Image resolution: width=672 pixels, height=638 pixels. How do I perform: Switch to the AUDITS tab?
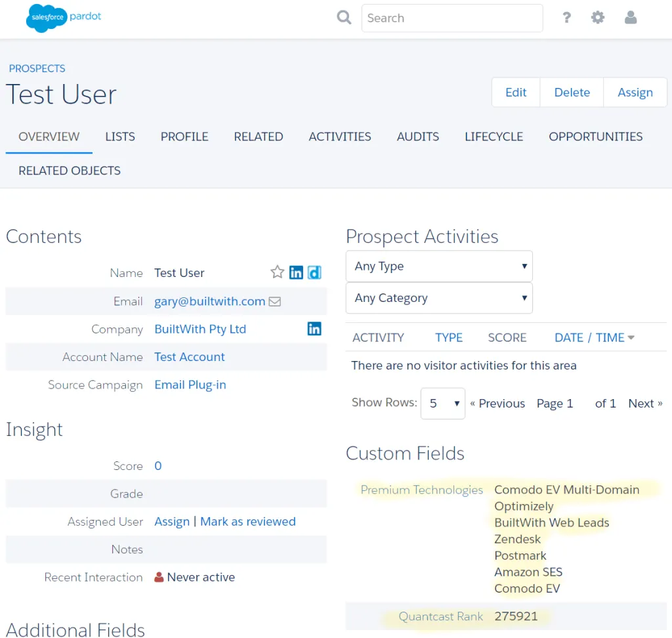coord(418,137)
